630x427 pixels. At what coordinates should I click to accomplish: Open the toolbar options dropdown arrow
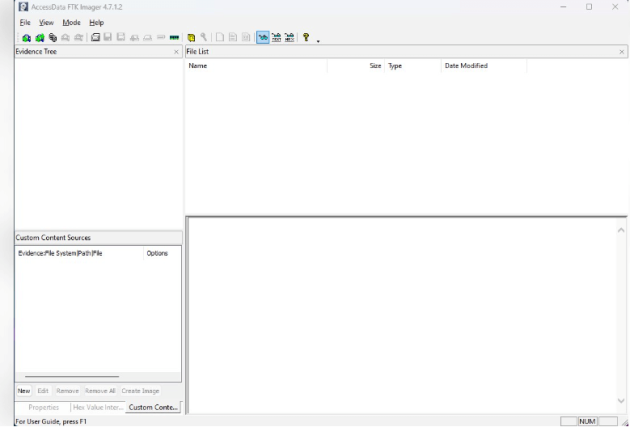coord(318,41)
